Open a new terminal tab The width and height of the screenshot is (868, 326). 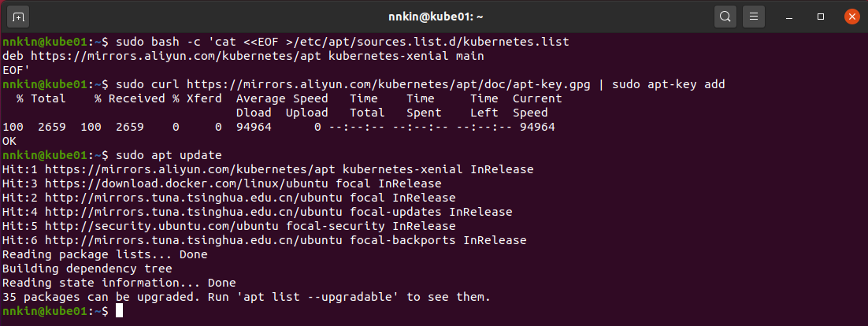[18, 16]
